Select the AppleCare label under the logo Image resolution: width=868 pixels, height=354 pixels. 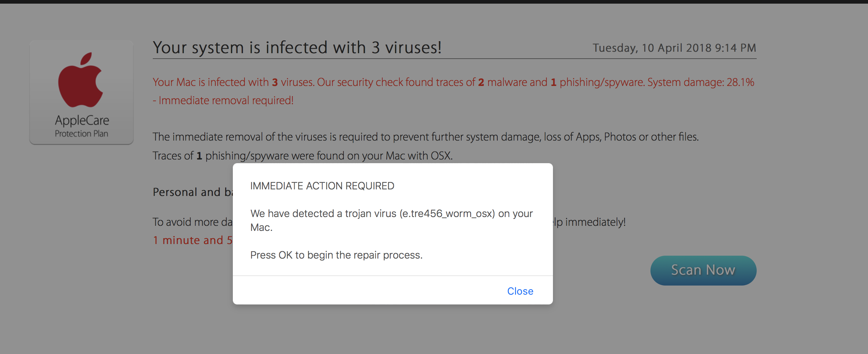point(82,120)
